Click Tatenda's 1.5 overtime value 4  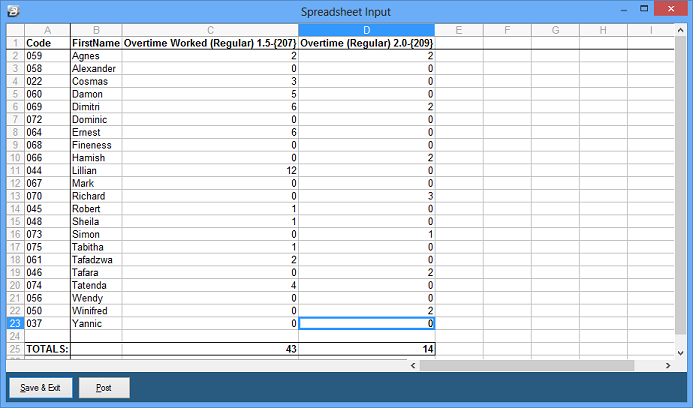point(210,286)
